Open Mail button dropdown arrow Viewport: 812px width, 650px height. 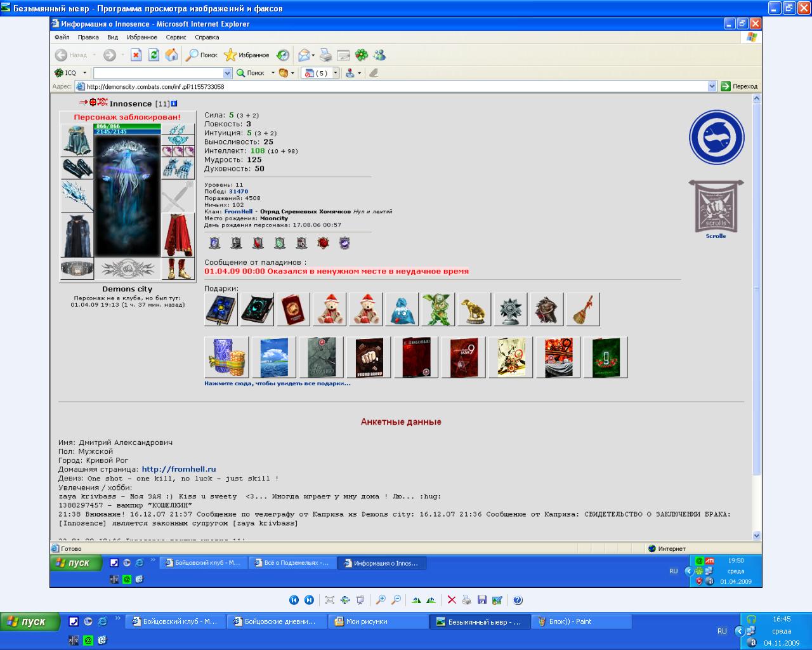313,55
